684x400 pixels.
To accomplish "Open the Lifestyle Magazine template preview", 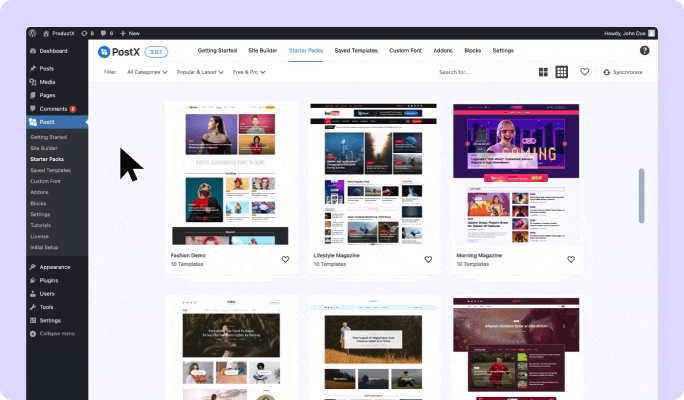I will coord(373,174).
